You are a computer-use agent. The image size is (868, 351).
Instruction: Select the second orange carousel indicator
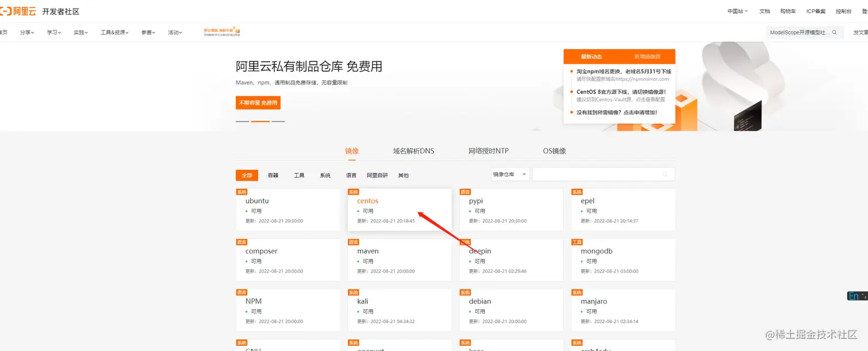pyautogui.click(x=260, y=122)
